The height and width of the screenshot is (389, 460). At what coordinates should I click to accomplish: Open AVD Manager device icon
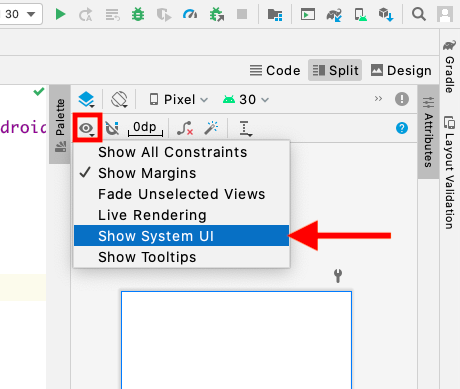(x=360, y=15)
